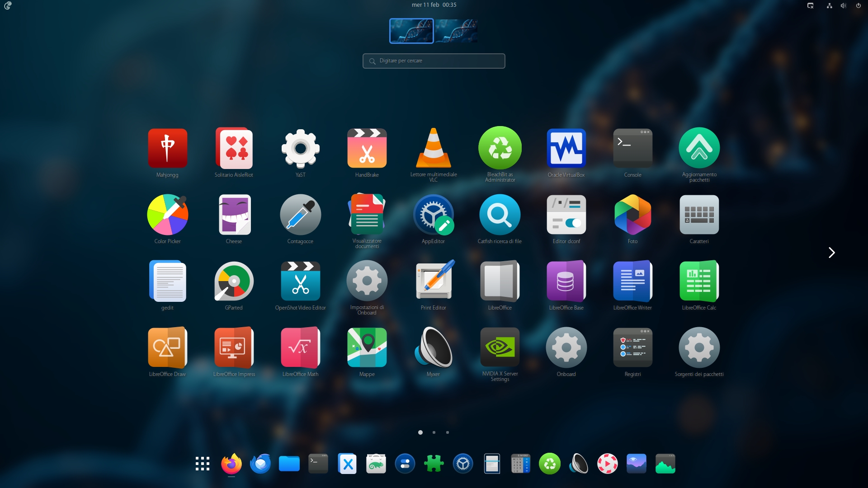Go to next app page arrow
868x488 pixels.
[x=831, y=253]
